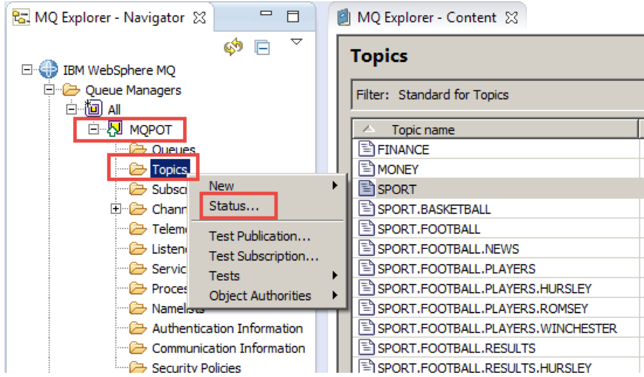Close the MQ Explorer - Content tab
This screenshot has width=644, height=377.
pos(511,17)
